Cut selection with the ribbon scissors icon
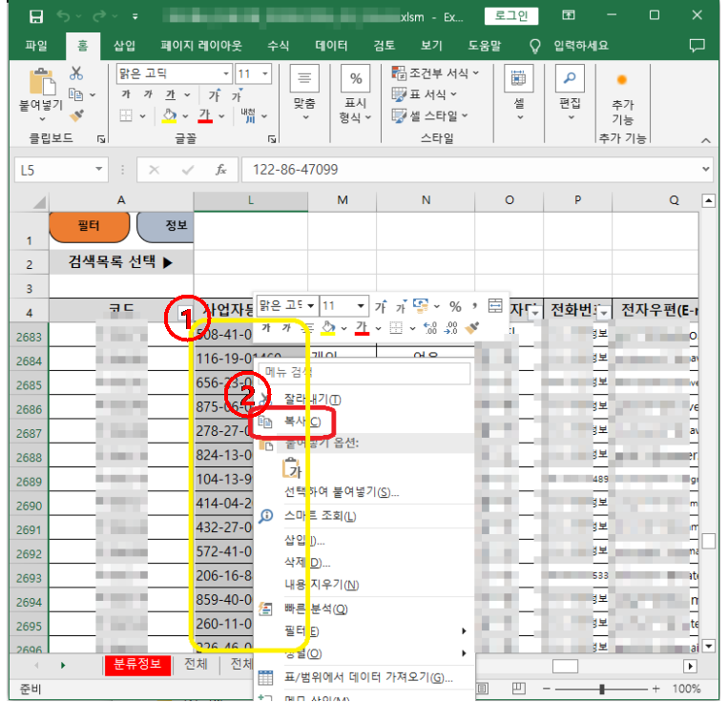Viewport: 728px width, 702px height. [x=76, y=73]
